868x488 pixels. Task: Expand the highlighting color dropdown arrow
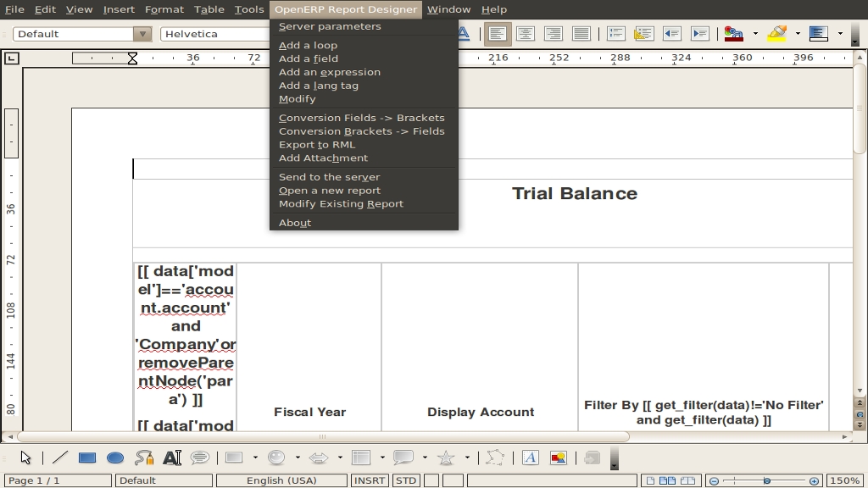click(798, 34)
